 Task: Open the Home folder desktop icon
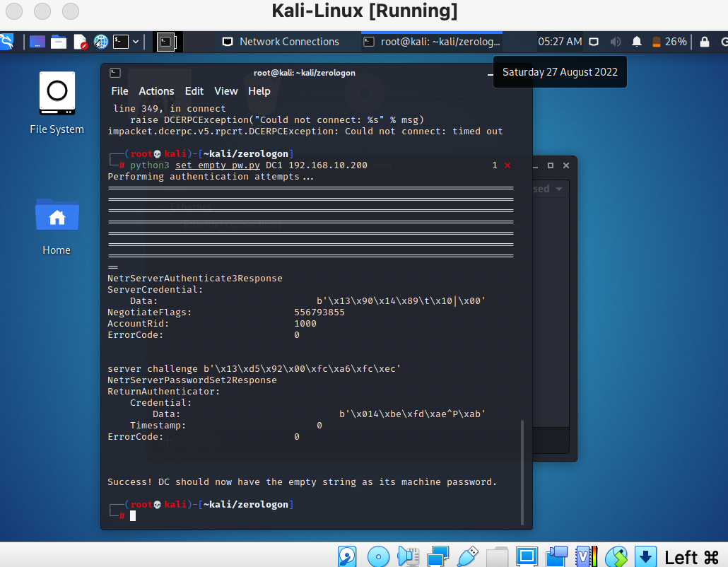pos(57,227)
